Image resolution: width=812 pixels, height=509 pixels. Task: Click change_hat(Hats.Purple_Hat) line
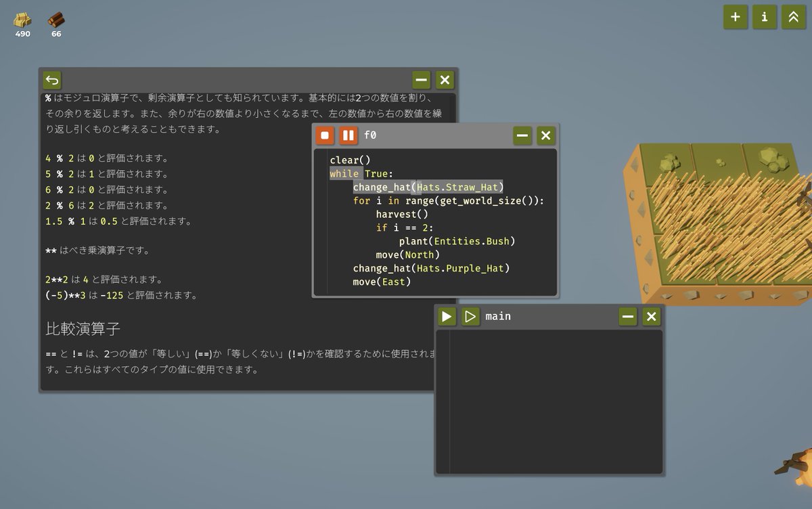coord(431,268)
